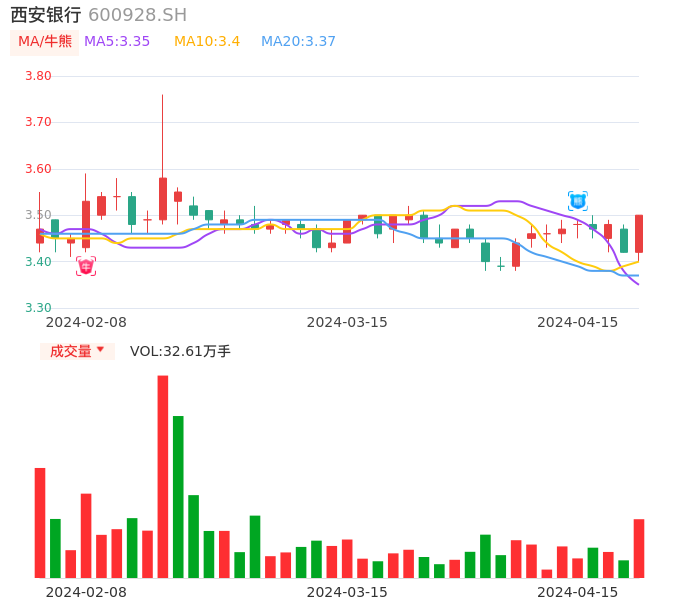
Task: Open the 成交量 indicator dropdown
Action: pos(77,351)
